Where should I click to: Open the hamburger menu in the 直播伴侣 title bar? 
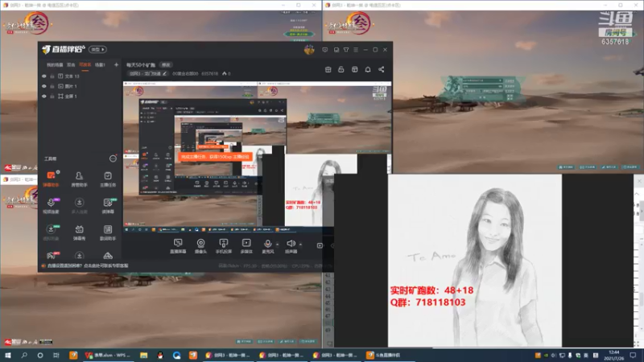click(356, 50)
